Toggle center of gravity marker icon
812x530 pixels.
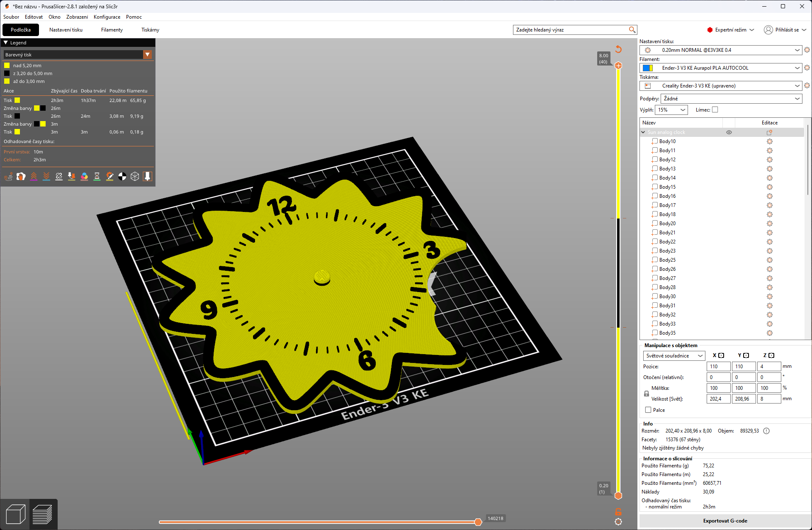click(x=122, y=177)
